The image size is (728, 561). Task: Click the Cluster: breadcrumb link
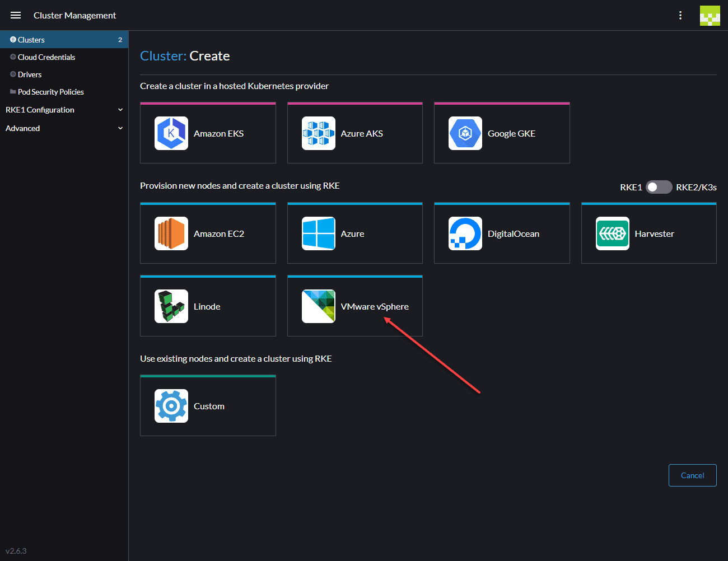pyautogui.click(x=163, y=56)
